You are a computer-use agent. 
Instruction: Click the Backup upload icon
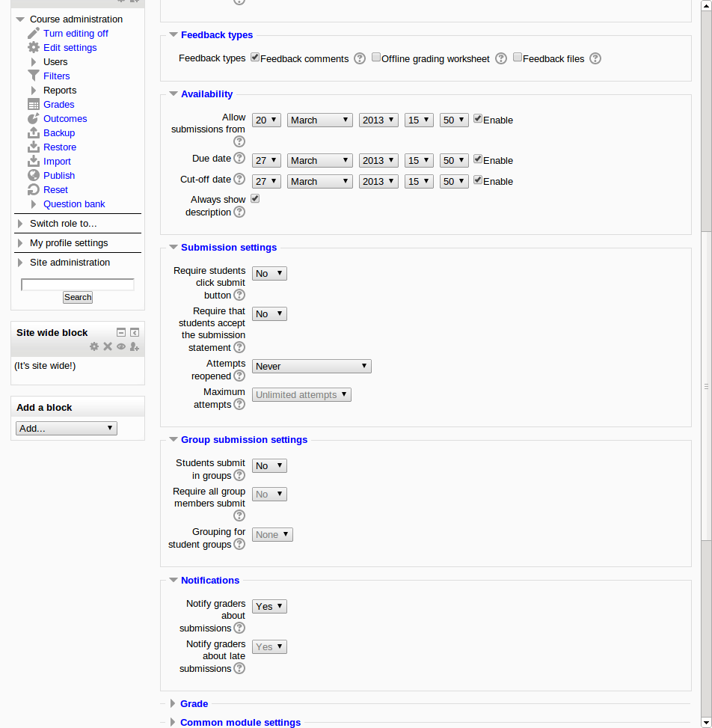tap(34, 132)
